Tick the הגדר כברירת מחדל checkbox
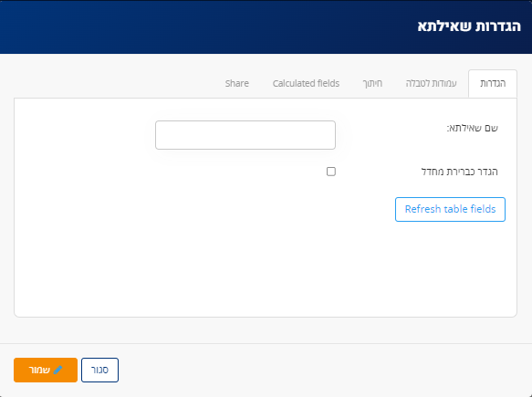 (331, 172)
